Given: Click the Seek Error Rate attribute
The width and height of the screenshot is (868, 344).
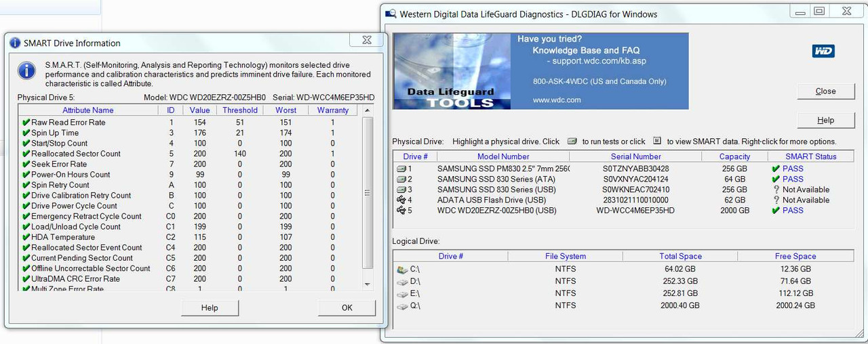Looking at the screenshot, I should coord(59,164).
